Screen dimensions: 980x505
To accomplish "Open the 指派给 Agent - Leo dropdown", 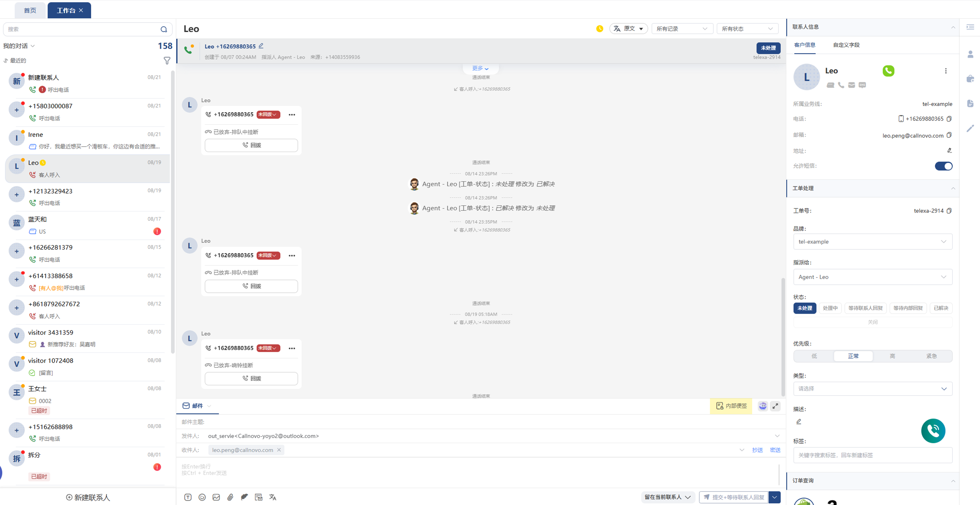I will [x=872, y=277].
